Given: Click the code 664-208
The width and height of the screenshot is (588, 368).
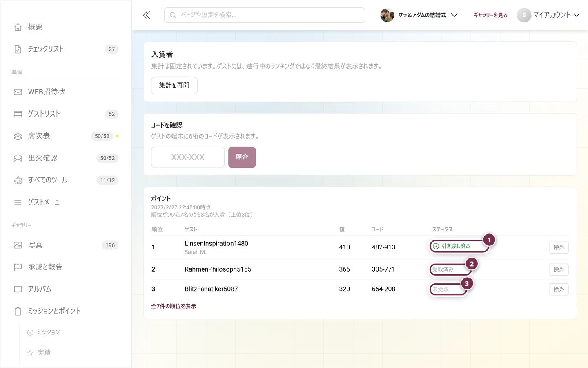Looking at the screenshot, I should tap(383, 289).
